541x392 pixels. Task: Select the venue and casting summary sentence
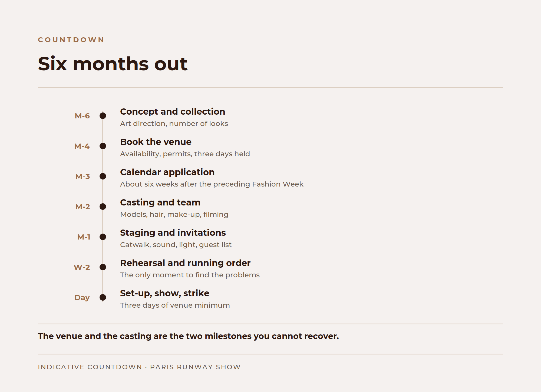(188, 336)
